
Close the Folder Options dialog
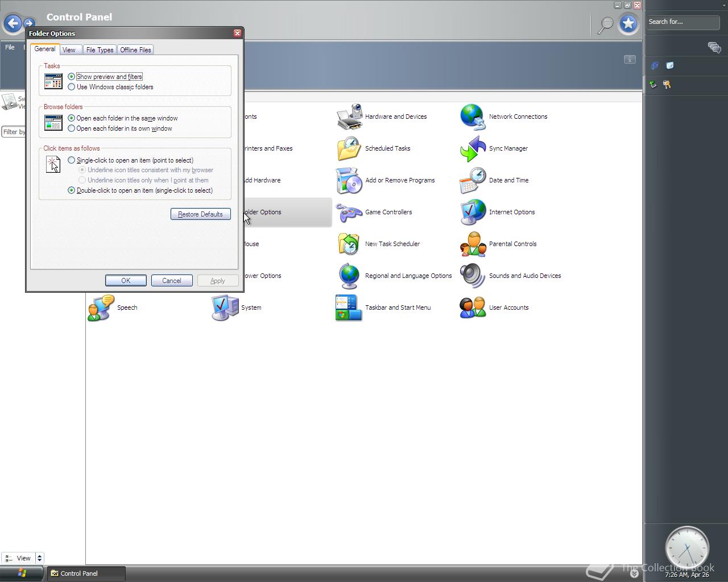(x=237, y=33)
